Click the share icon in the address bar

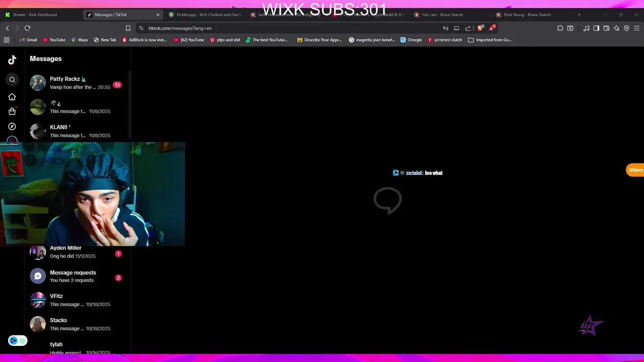[468, 28]
